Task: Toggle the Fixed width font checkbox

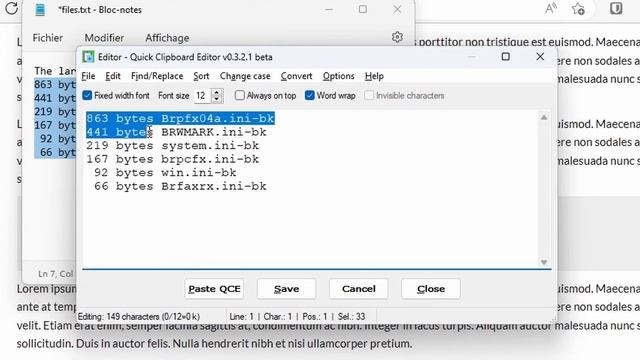Action: 87,96
